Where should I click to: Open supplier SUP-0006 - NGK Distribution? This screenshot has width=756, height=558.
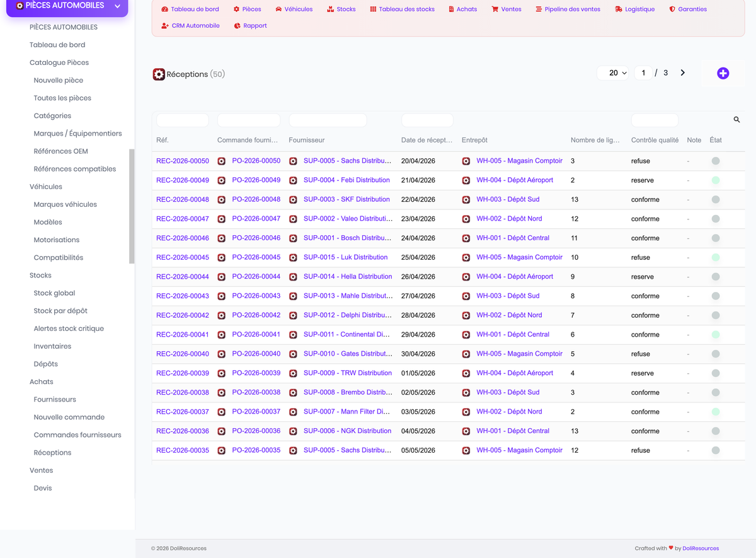click(348, 431)
